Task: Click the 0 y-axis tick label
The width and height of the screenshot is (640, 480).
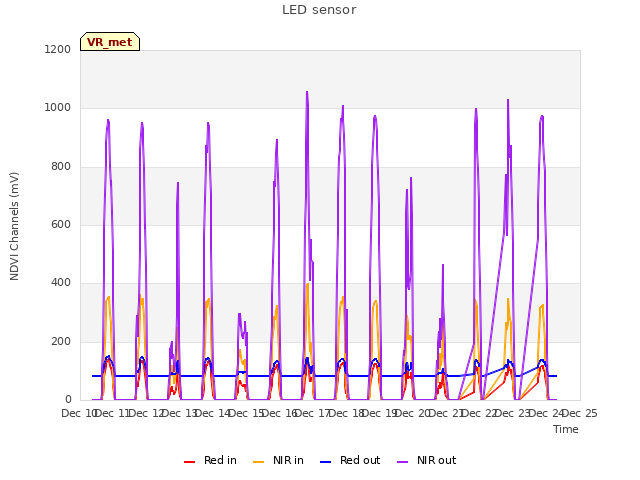Action: (x=68, y=400)
